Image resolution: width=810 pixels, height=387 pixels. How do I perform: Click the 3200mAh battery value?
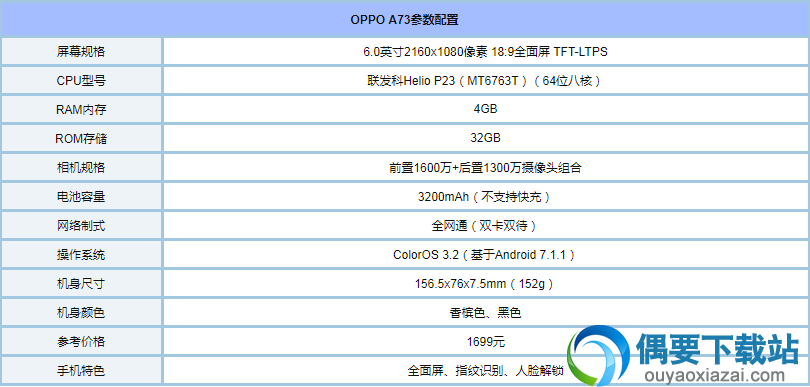click(485, 196)
